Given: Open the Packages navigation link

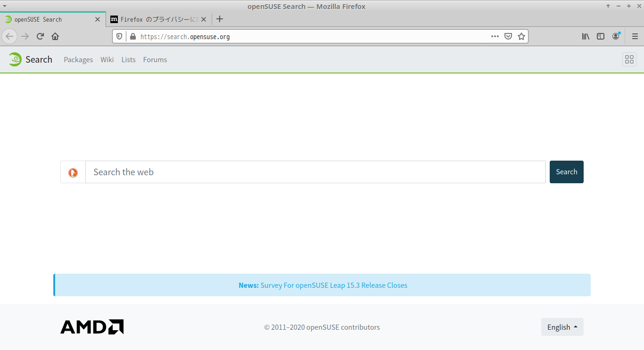Looking at the screenshot, I should (x=78, y=60).
